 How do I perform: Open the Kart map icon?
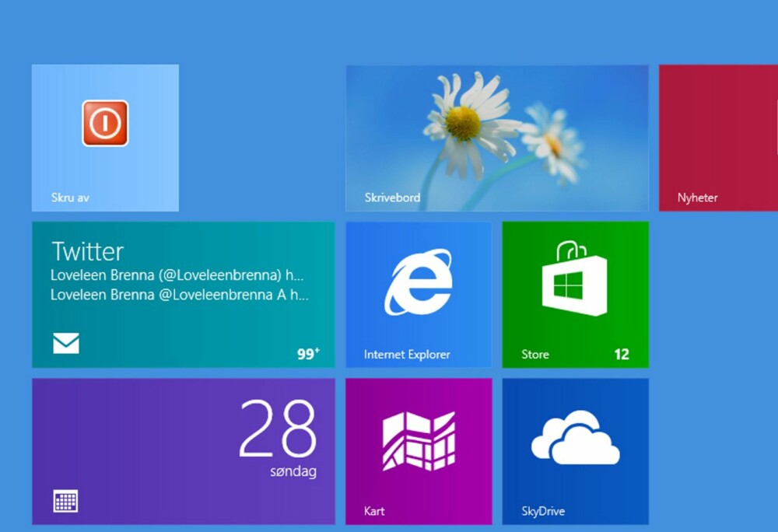click(x=419, y=441)
